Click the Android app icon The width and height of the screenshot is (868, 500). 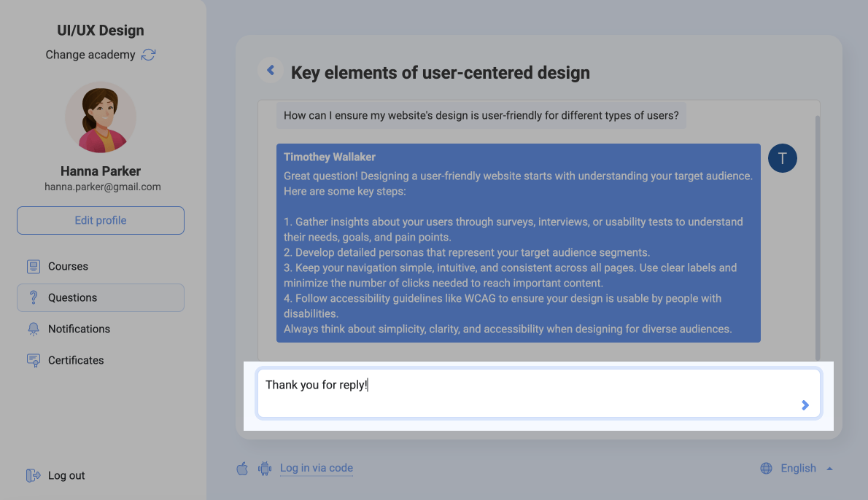click(265, 469)
